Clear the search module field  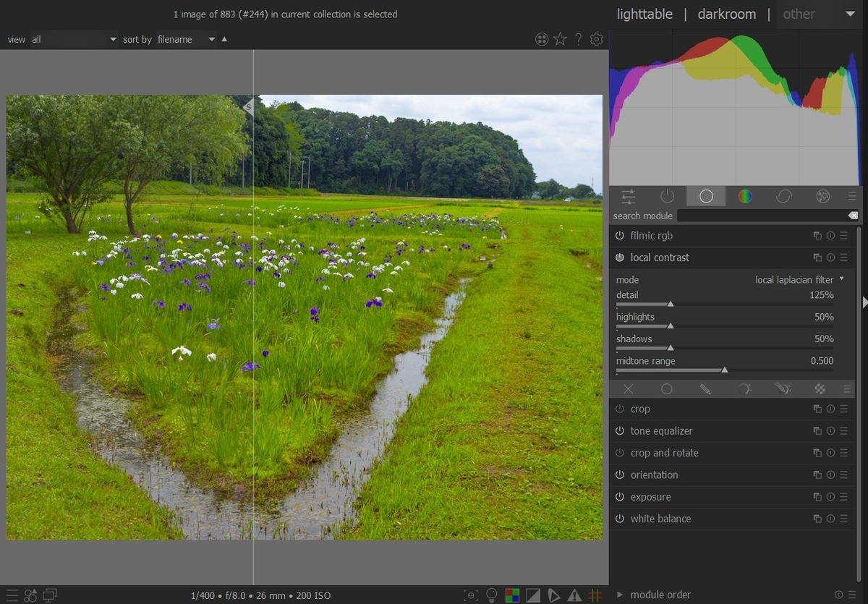pyautogui.click(x=853, y=216)
